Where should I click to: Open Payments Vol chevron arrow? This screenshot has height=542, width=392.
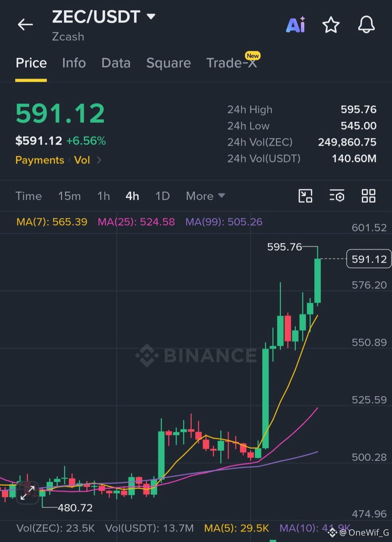(99, 160)
